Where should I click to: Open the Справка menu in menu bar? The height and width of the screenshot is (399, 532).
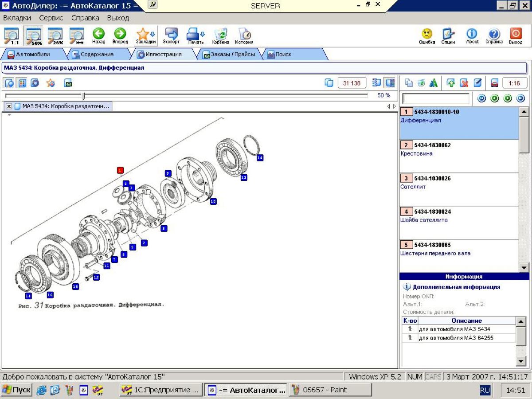85,18
